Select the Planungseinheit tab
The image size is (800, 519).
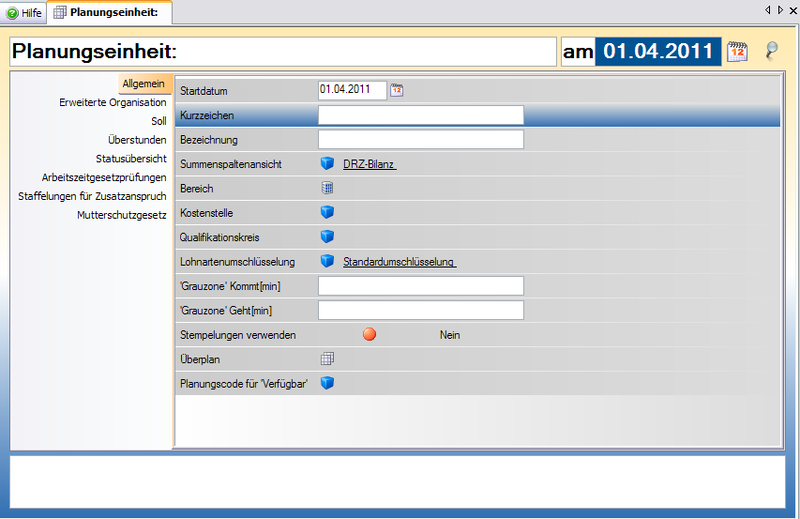(108, 13)
